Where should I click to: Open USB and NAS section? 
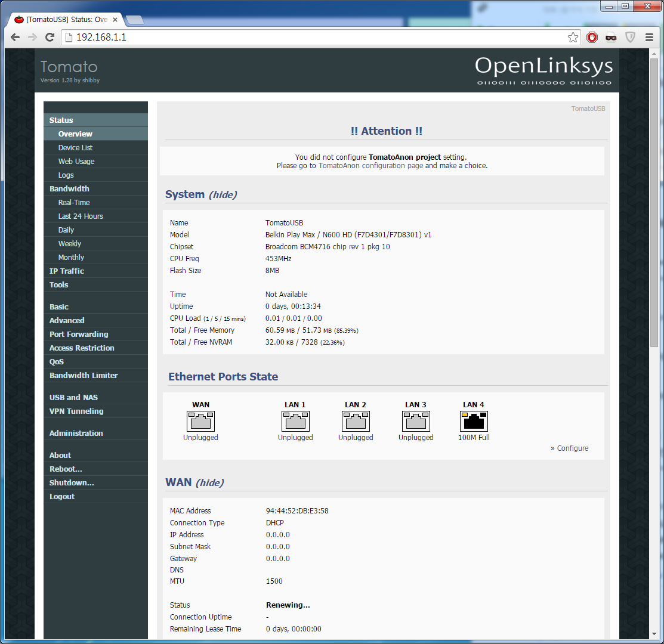pos(95,397)
